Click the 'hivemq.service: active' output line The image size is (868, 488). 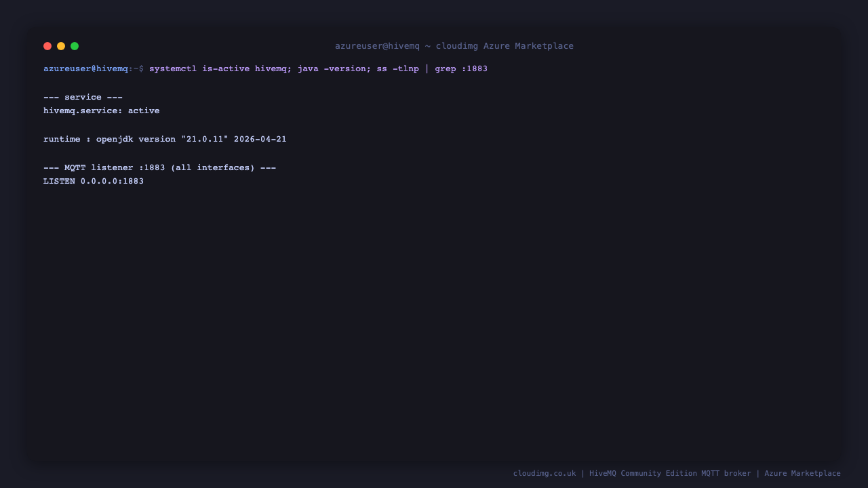coord(102,111)
